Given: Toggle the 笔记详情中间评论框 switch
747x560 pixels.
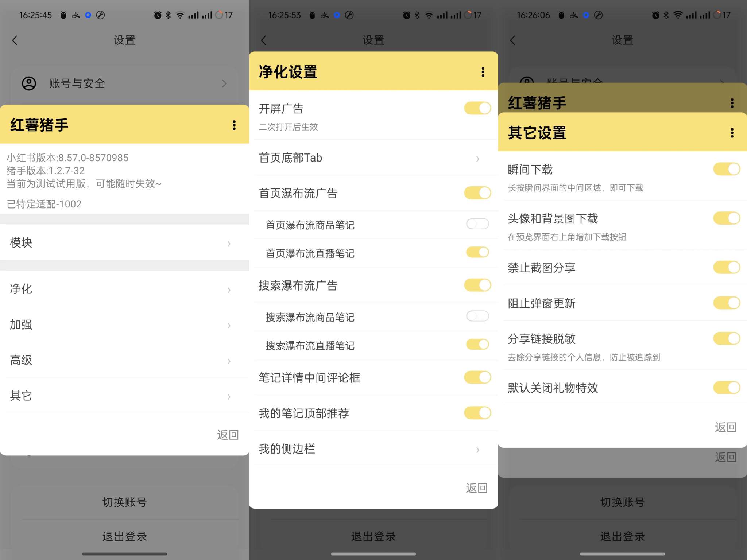Looking at the screenshot, I should pos(477,377).
